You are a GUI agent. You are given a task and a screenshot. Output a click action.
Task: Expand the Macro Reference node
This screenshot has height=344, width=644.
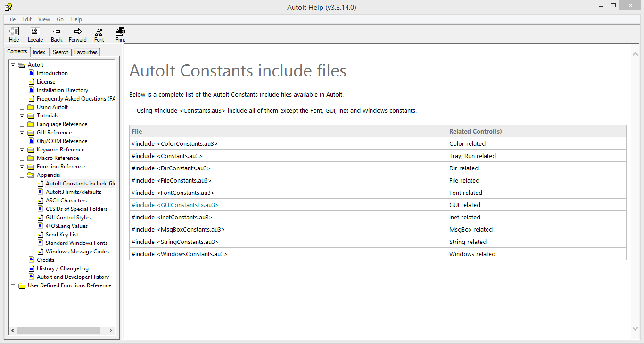pos(22,159)
